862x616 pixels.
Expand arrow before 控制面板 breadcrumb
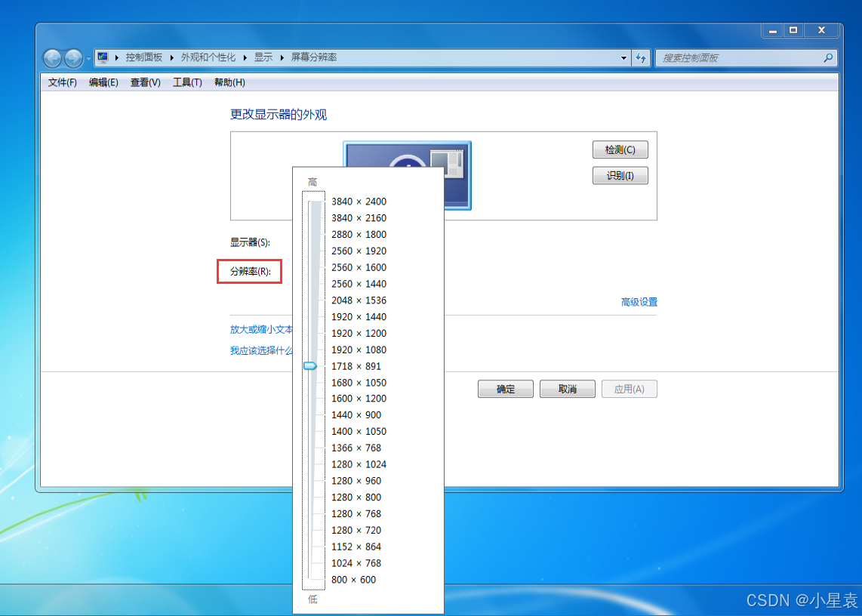pos(116,57)
